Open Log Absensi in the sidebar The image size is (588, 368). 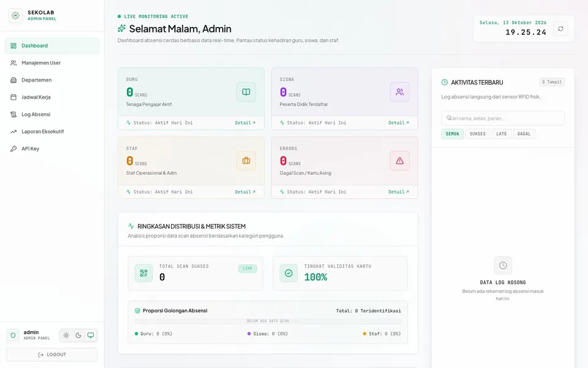click(x=52, y=115)
